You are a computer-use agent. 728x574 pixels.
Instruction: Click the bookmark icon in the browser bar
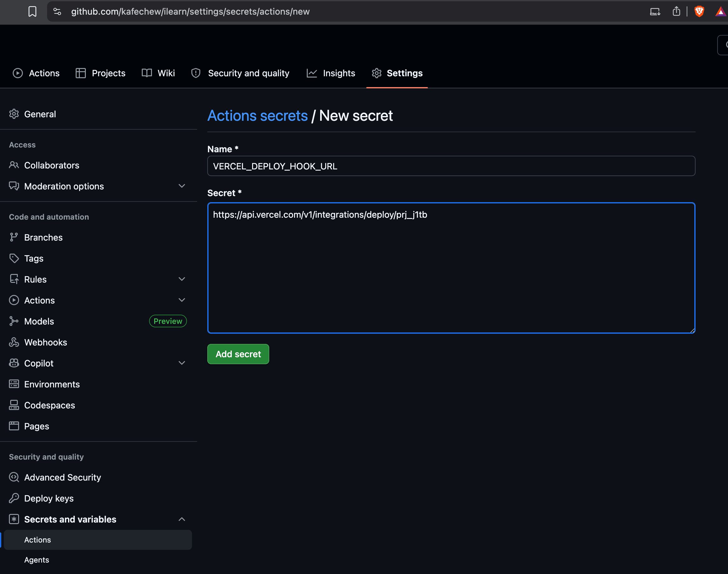(32, 11)
